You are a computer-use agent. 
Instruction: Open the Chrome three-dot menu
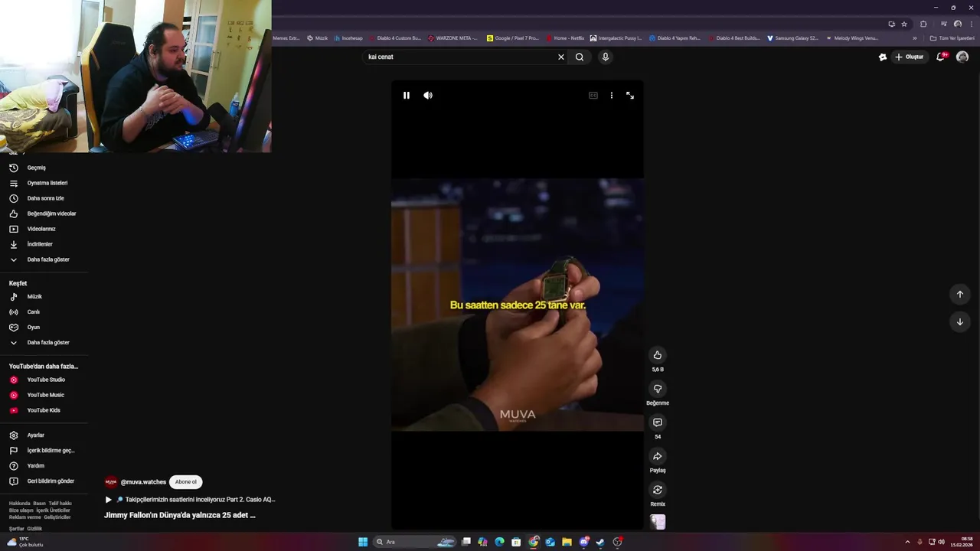971,24
